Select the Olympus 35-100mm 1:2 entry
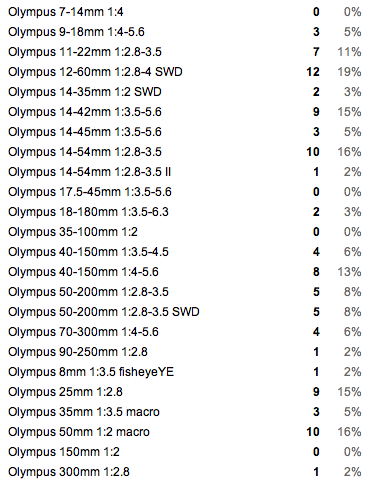Viewport: 374px width, 483px height. [x=73, y=232]
